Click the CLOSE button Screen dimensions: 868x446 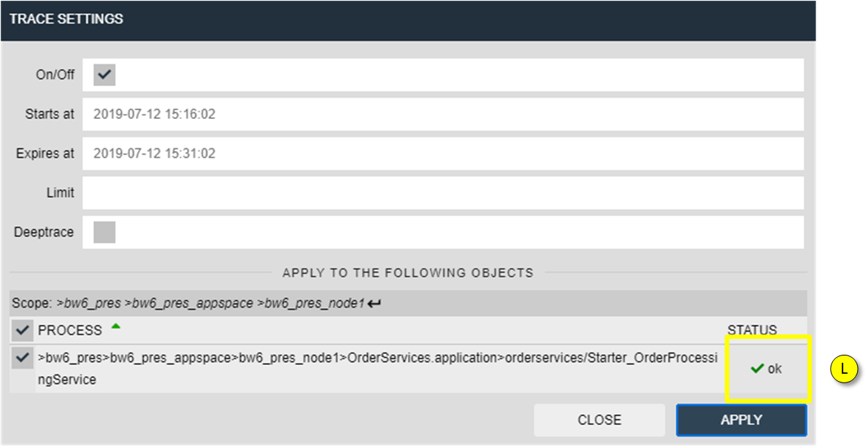tap(599, 420)
